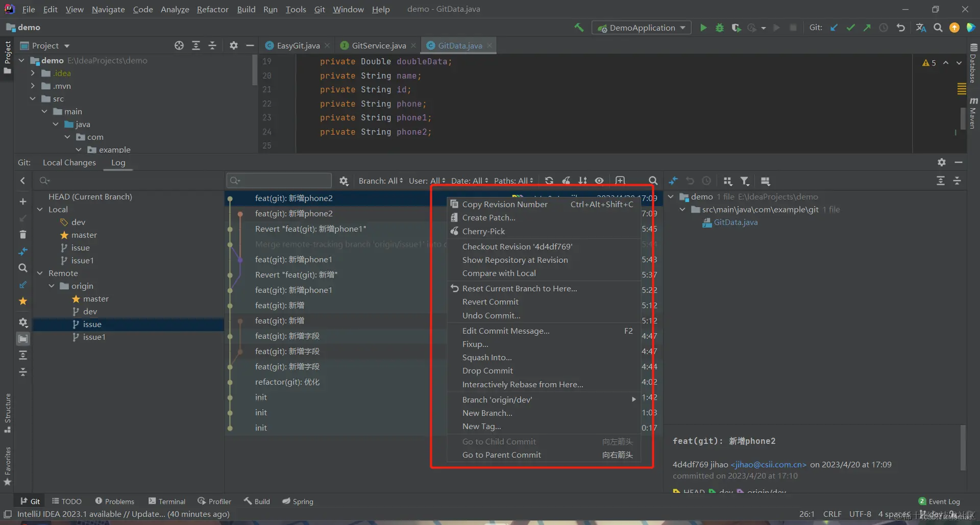Toggle the Favorites tool window

[x=7, y=466]
